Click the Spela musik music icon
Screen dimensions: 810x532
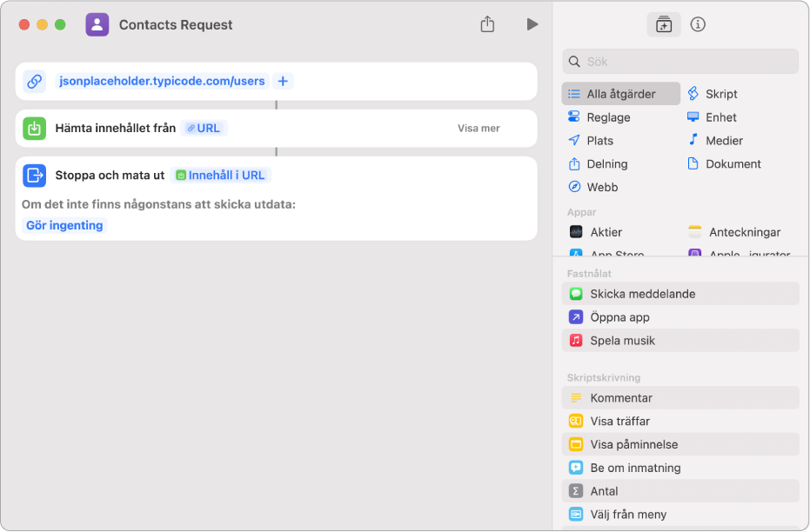[x=576, y=340]
